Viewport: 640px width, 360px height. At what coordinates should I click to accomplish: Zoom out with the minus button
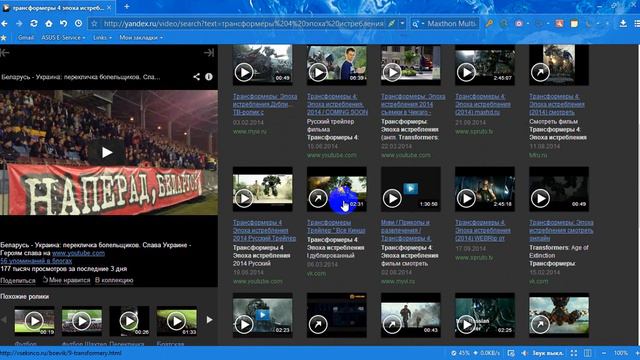click(x=604, y=353)
